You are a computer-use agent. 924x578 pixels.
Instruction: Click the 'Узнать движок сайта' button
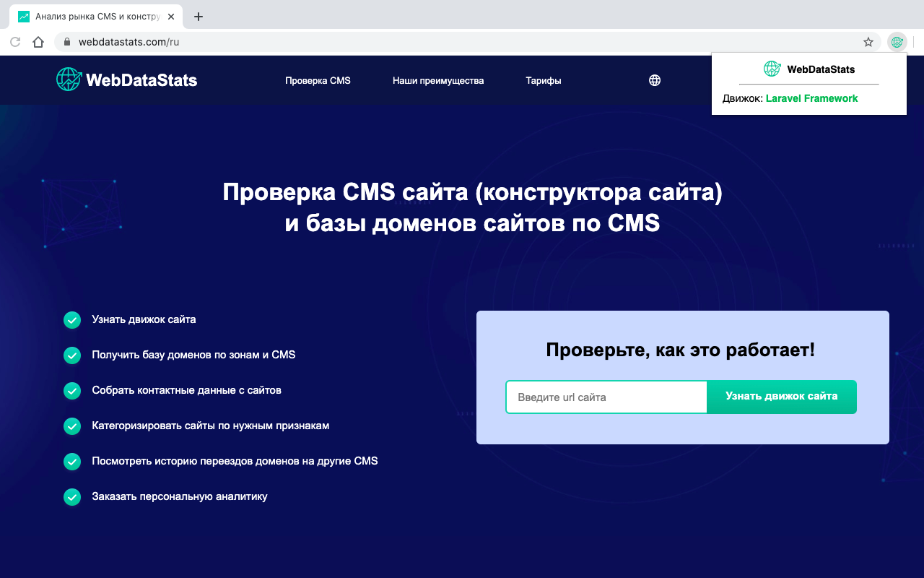coord(782,397)
